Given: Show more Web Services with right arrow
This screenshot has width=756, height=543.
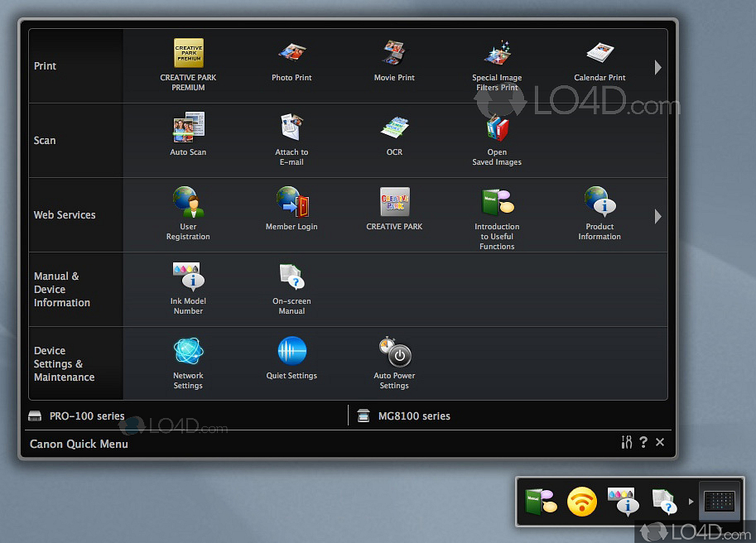Looking at the screenshot, I should click(657, 216).
